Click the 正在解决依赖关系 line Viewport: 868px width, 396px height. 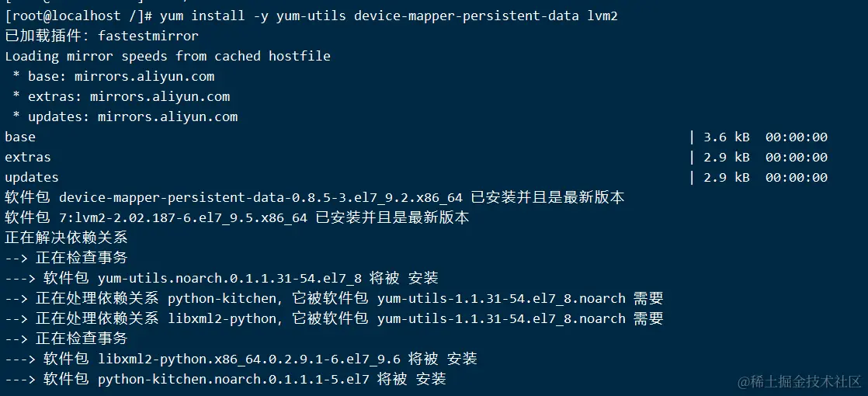click(x=66, y=238)
